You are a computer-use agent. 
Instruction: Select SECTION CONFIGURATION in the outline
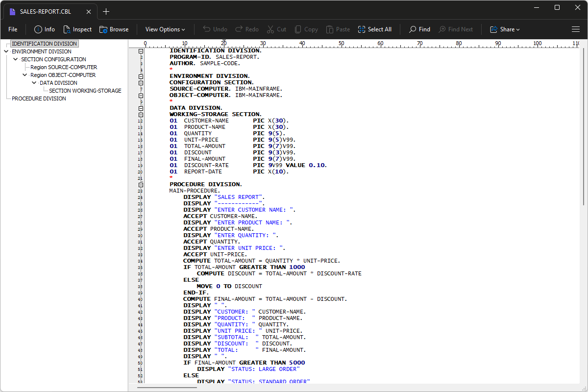tap(53, 59)
